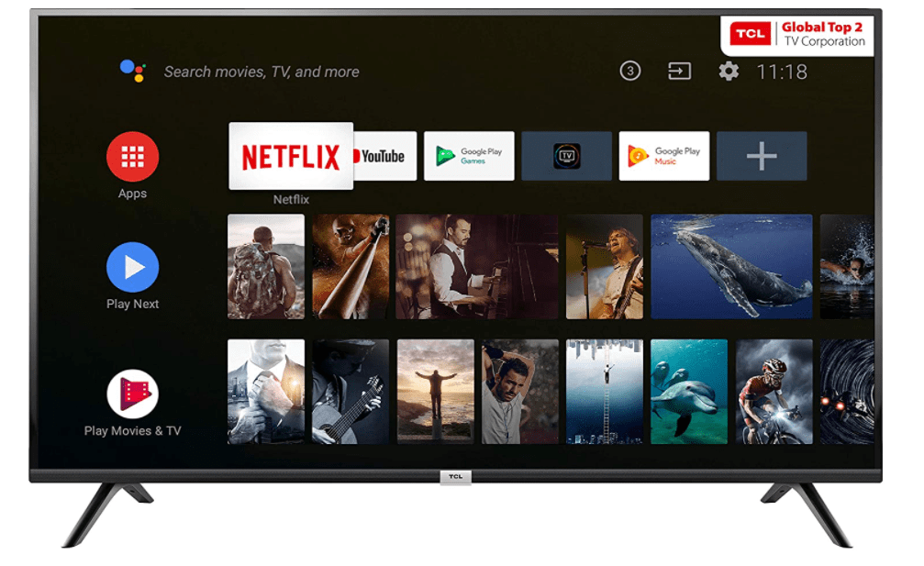
Task: Open the settings gear icon
Action: 729,71
